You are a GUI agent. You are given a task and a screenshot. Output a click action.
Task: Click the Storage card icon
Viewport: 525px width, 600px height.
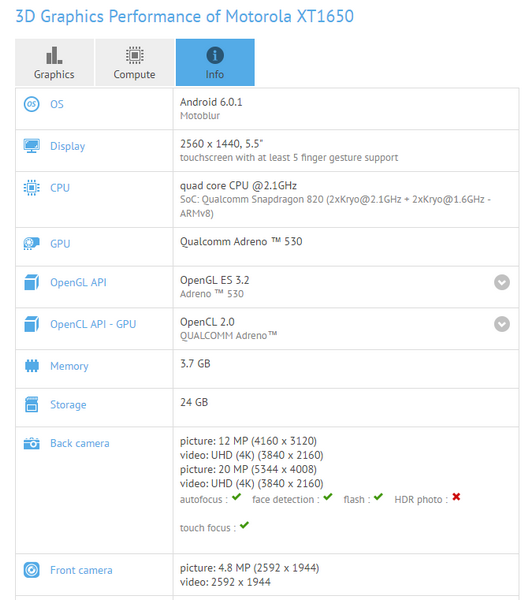click(31, 404)
